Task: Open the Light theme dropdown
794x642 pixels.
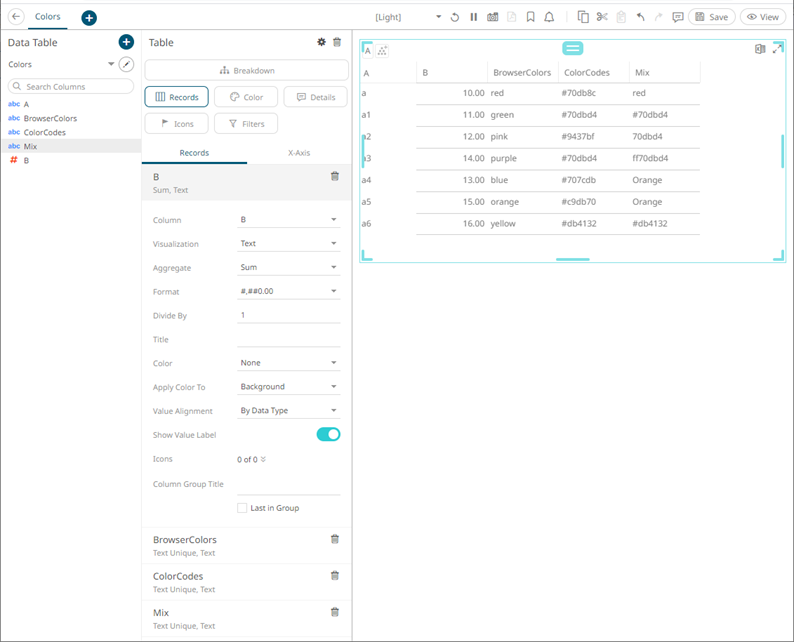Action: (x=408, y=17)
